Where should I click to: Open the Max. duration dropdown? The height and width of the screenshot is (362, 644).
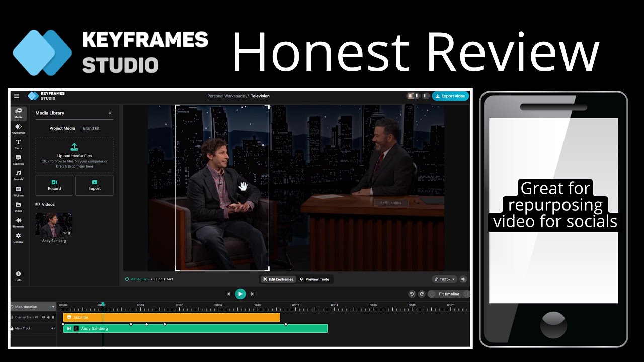tap(33, 307)
